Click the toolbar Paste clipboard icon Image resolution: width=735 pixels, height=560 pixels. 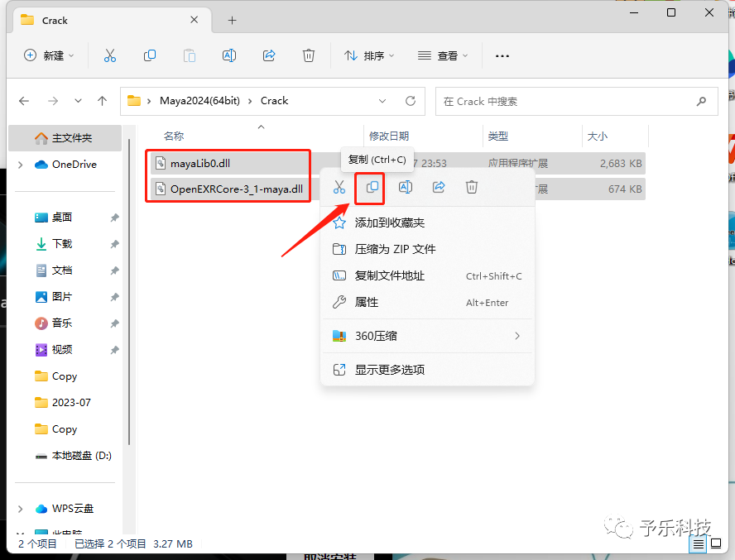[190, 55]
